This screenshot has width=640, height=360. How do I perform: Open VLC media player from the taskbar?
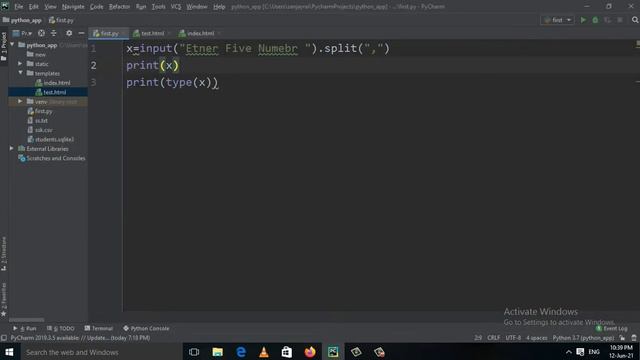pyautogui.click(x=264, y=352)
